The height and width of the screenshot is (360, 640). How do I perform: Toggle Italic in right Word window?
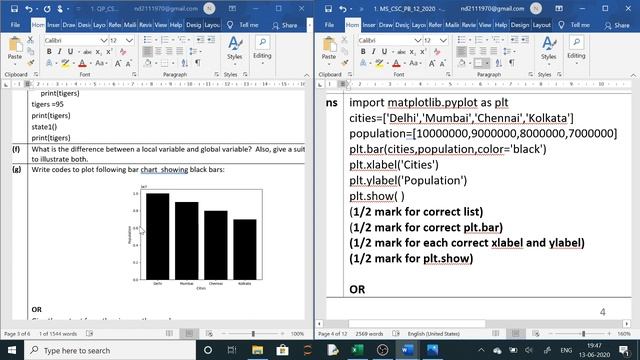(x=373, y=52)
